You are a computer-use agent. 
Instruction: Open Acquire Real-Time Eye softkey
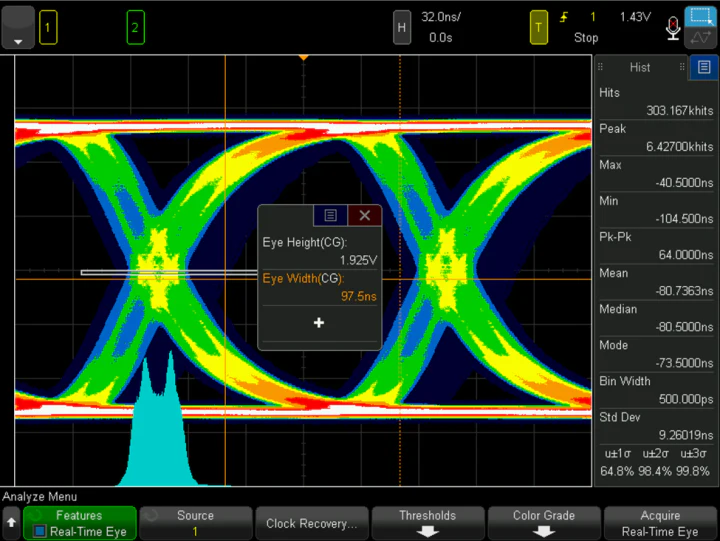click(660, 523)
